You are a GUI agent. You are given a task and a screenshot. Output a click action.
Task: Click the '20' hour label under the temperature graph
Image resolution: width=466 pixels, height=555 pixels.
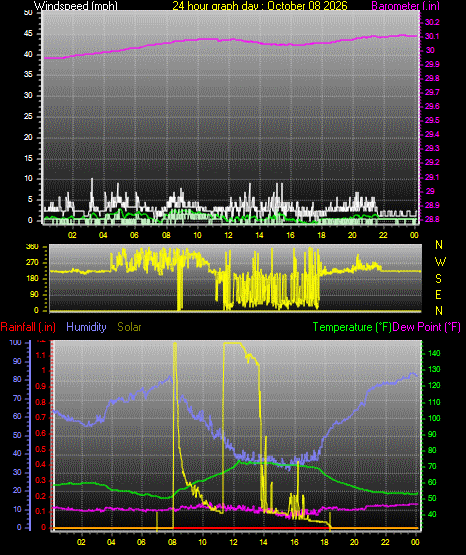tap(354, 542)
